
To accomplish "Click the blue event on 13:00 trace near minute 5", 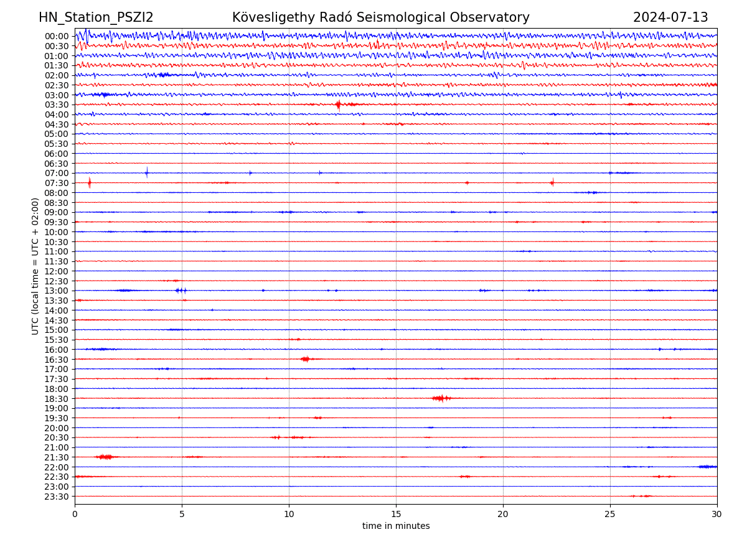I will coord(181,291).
